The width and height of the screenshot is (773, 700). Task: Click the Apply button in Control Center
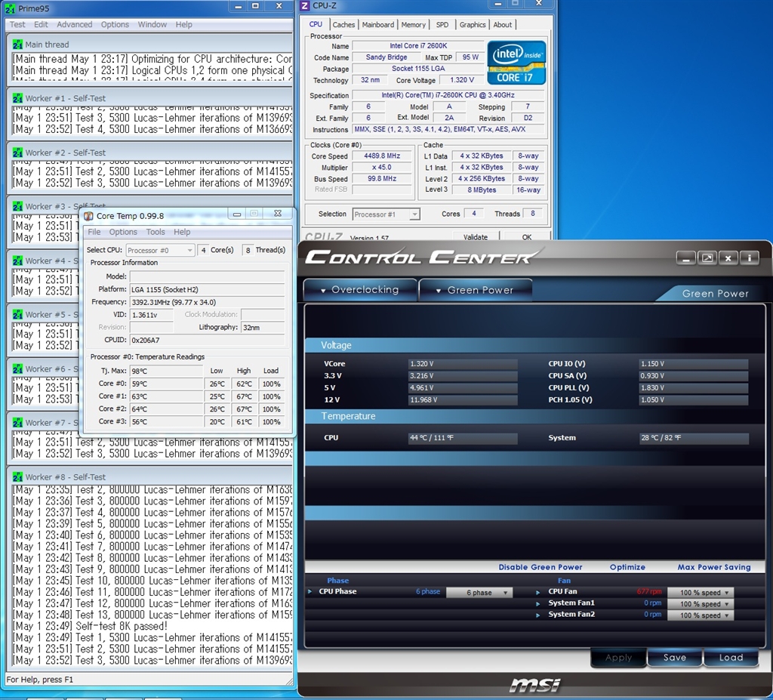pos(619,658)
